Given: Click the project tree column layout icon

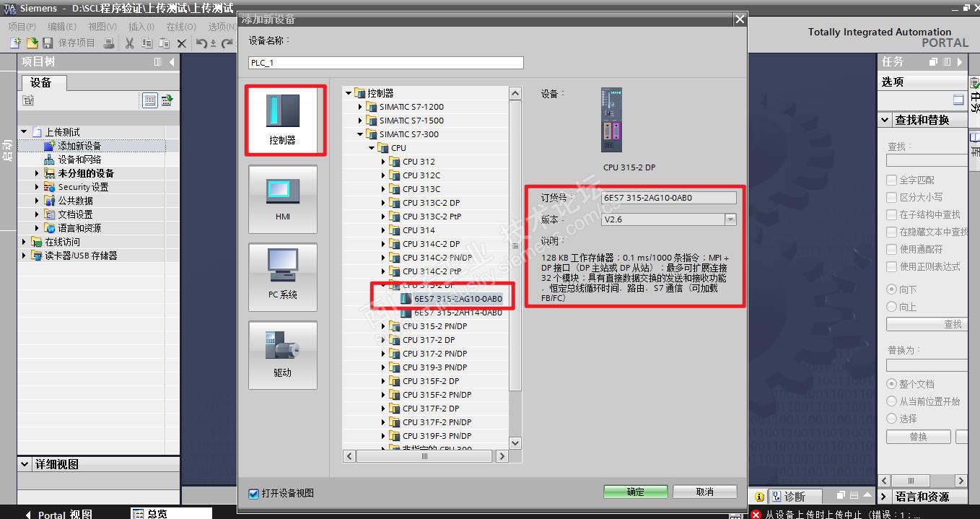Looking at the screenshot, I should tap(158, 62).
